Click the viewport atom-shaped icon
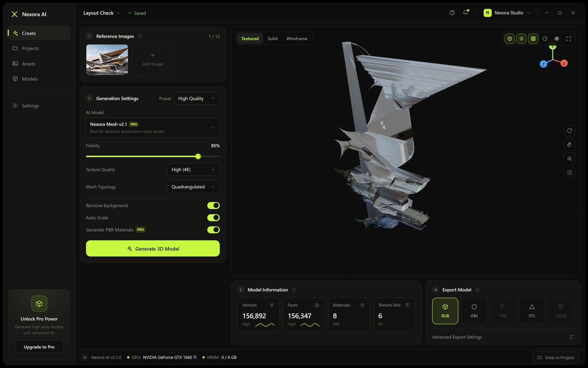The image size is (588, 368). point(557,39)
